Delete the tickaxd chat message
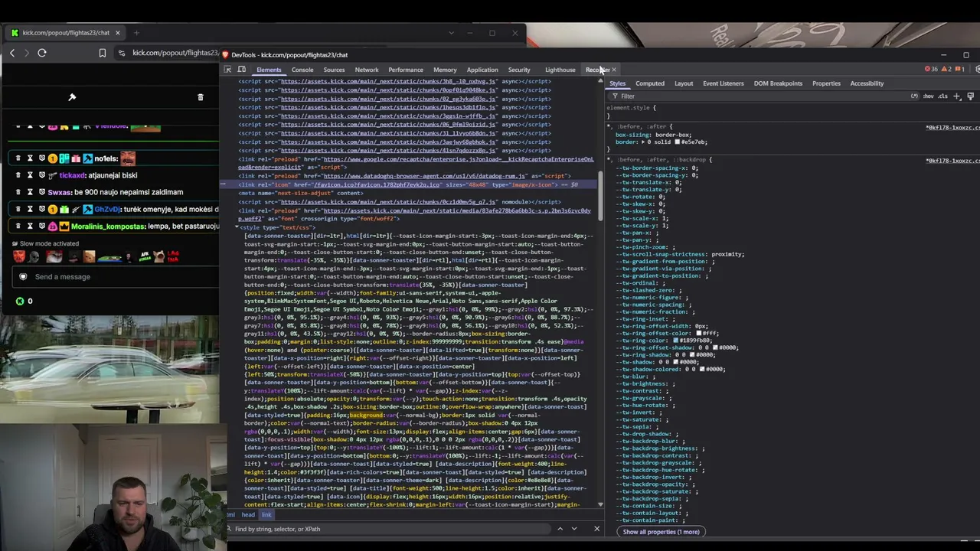980x551 pixels. [x=18, y=175]
